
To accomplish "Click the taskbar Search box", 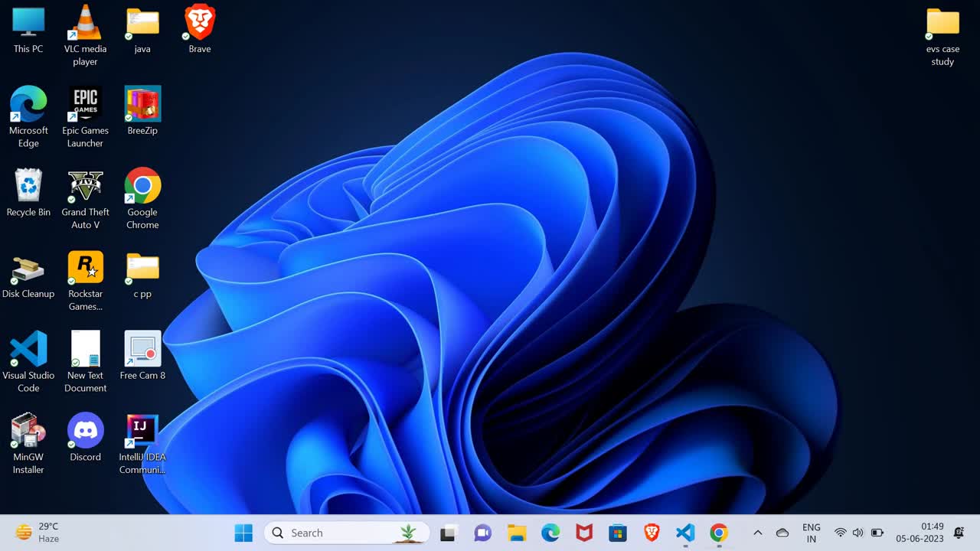I will pos(347,533).
